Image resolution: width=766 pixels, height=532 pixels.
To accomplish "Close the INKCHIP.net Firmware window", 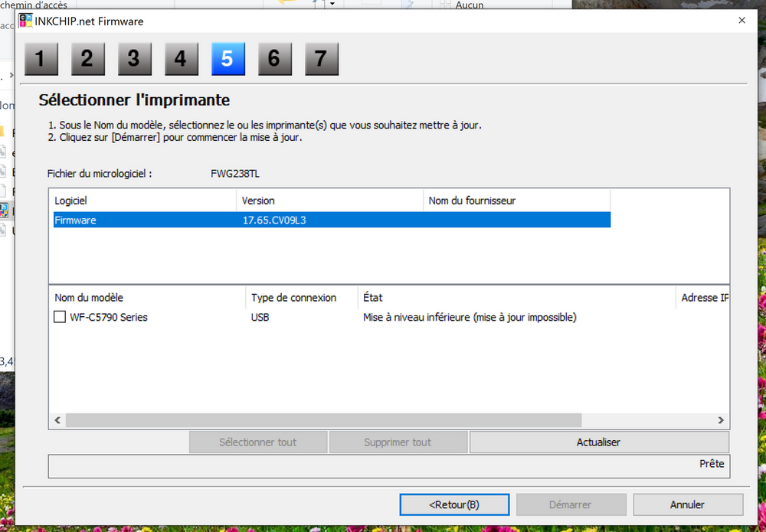I will point(741,21).
